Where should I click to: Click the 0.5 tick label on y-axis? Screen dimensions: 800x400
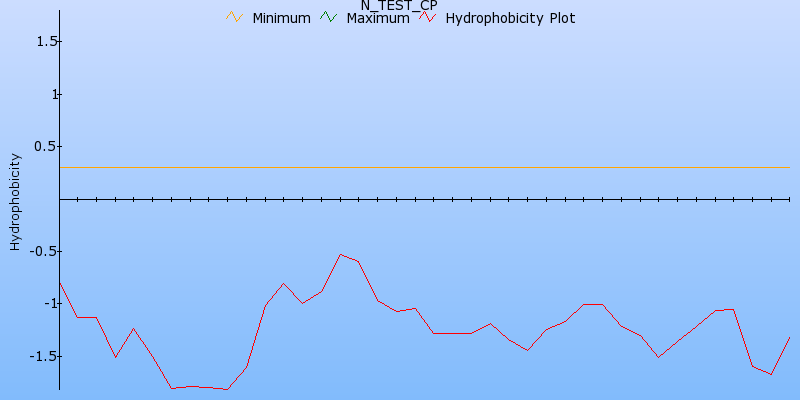(x=44, y=146)
